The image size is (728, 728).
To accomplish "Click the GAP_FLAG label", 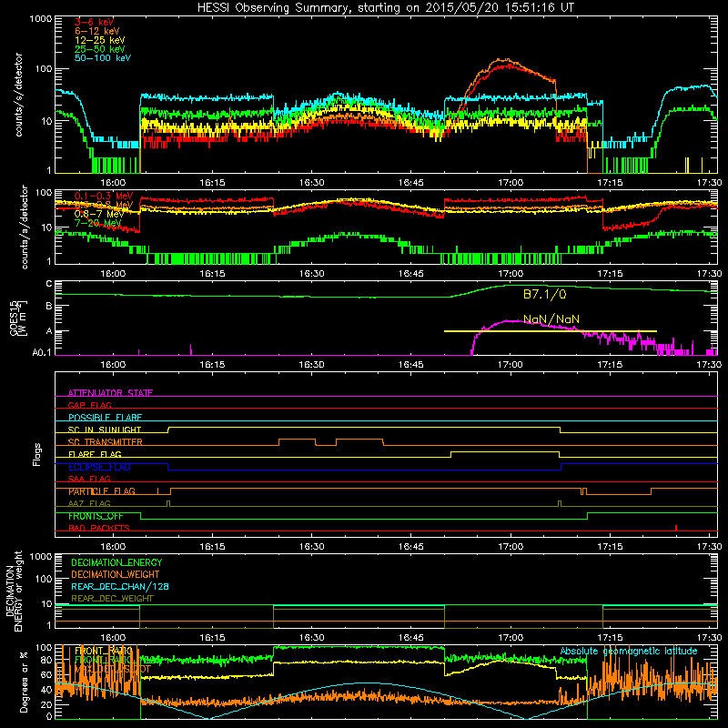I will (89, 405).
